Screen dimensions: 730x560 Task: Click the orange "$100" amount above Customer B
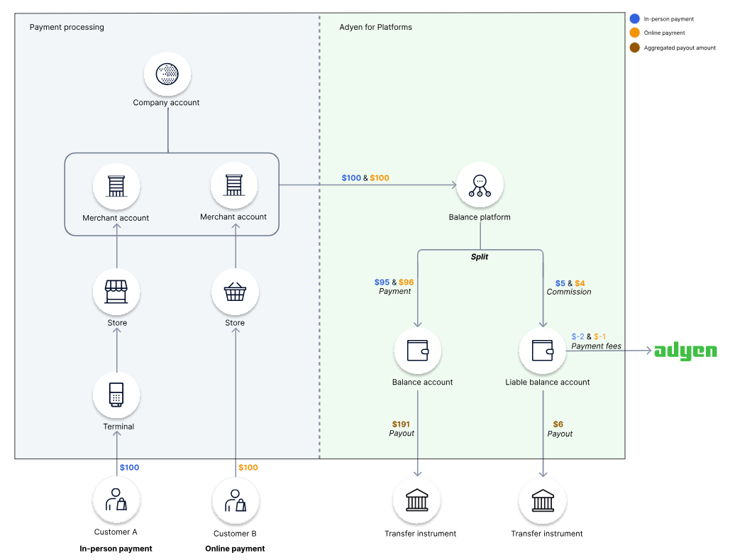pyautogui.click(x=248, y=467)
